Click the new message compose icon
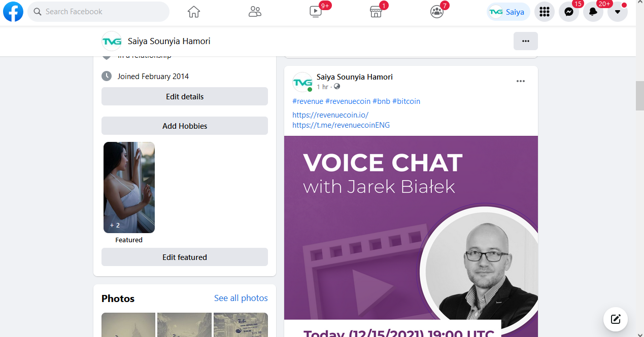 pos(616,319)
